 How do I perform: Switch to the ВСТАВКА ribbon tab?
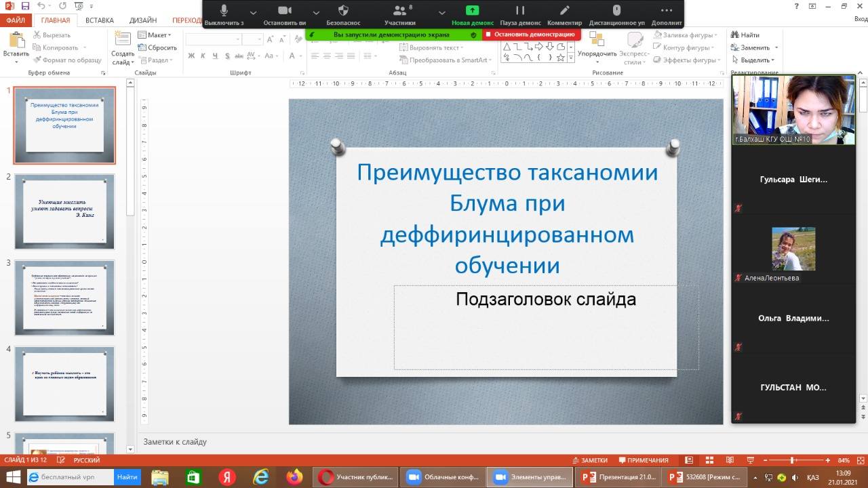point(100,20)
